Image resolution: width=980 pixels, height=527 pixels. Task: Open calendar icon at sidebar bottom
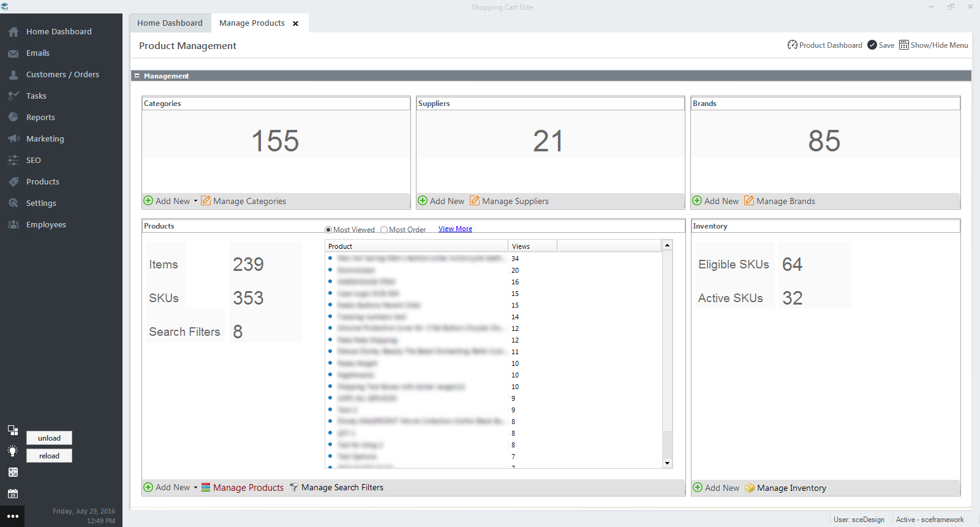point(13,493)
